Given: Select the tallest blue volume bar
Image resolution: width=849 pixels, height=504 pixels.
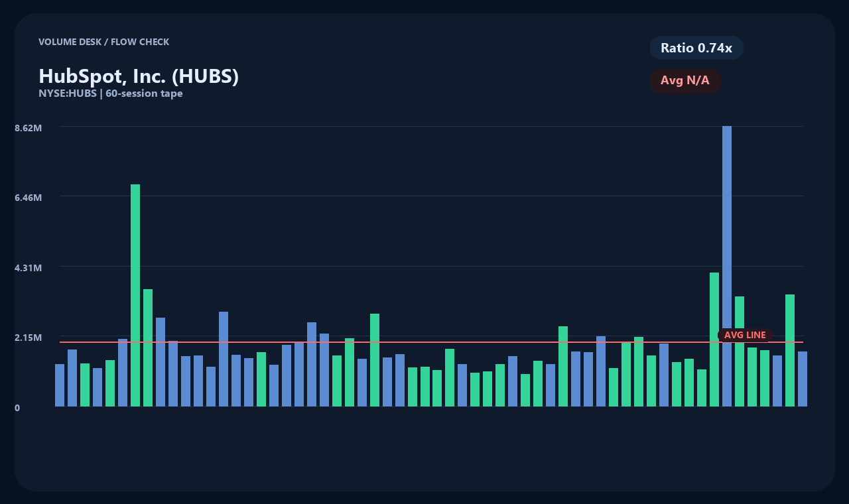Looking at the screenshot, I should coord(727,266).
